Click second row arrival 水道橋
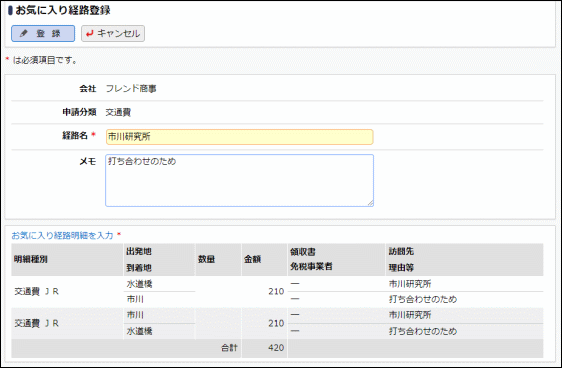The image size is (562, 368). (139, 331)
